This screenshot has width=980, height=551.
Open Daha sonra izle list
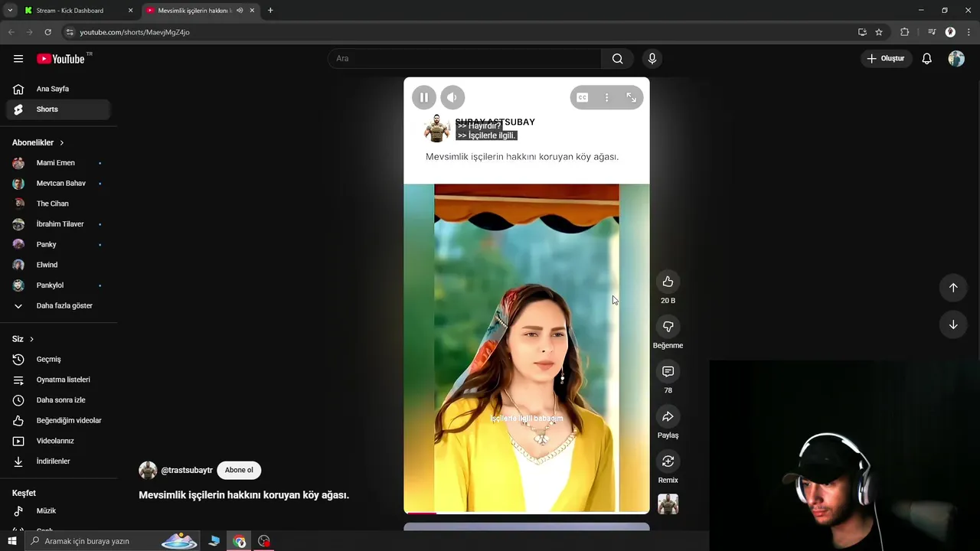(x=59, y=400)
